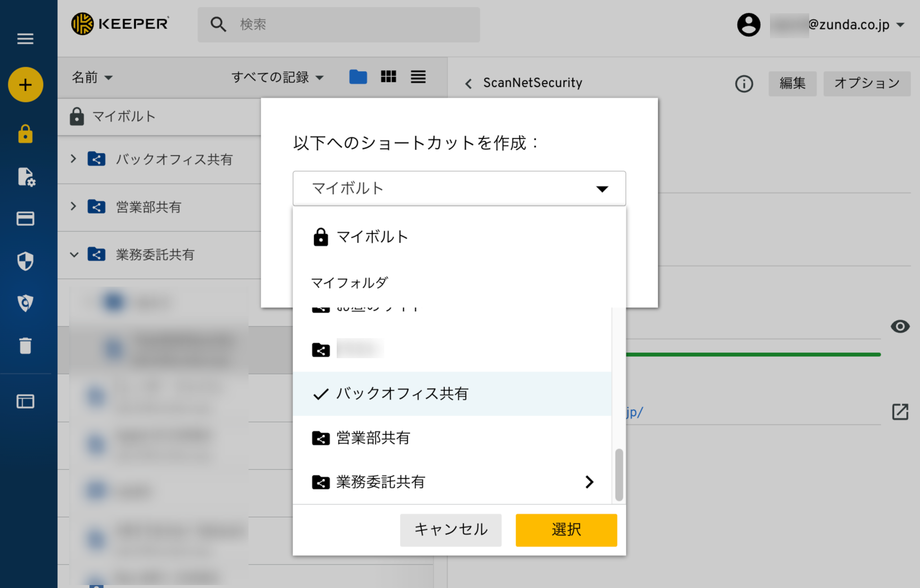Click inside the 検索 search field

pos(338,24)
